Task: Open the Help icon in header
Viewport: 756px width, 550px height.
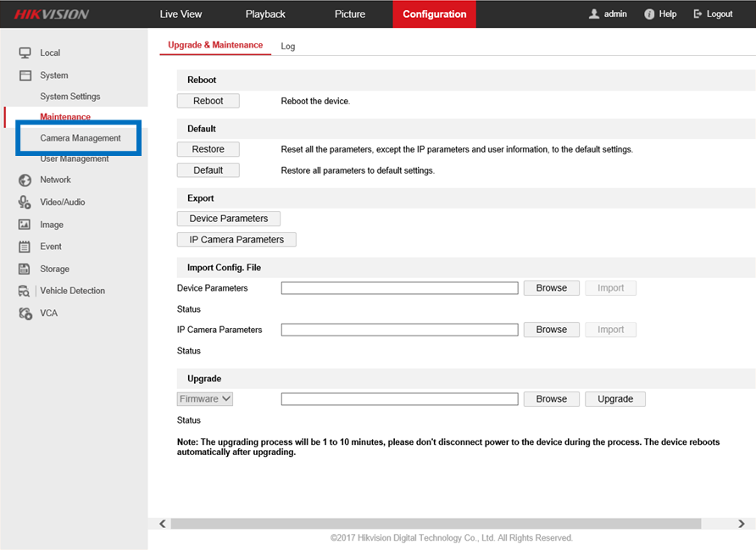Action: 649,14
